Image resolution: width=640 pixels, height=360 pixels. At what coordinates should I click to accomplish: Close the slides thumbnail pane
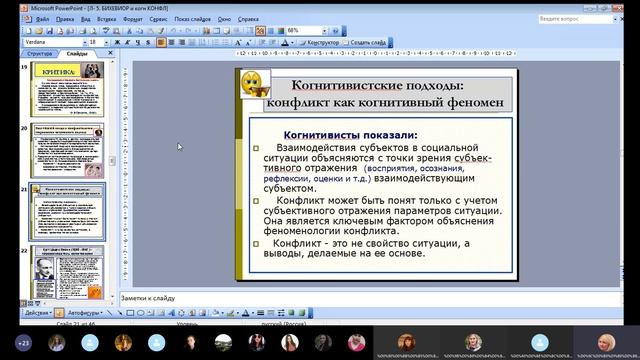tap(110, 53)
